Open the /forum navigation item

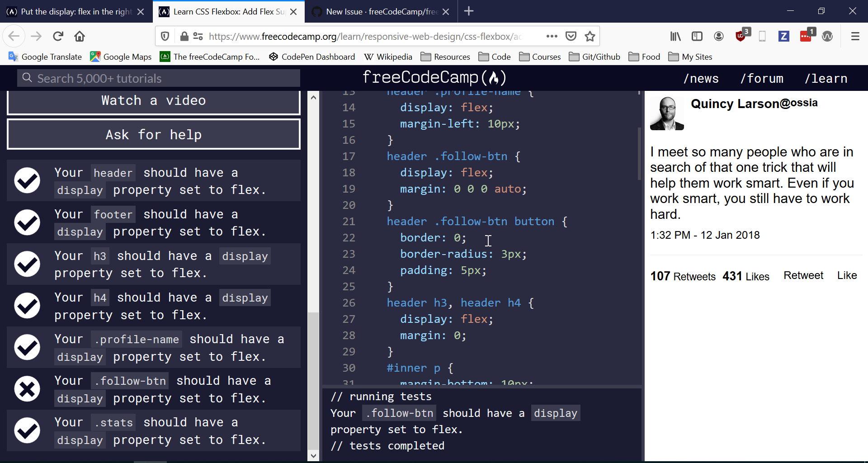[761, 78]
